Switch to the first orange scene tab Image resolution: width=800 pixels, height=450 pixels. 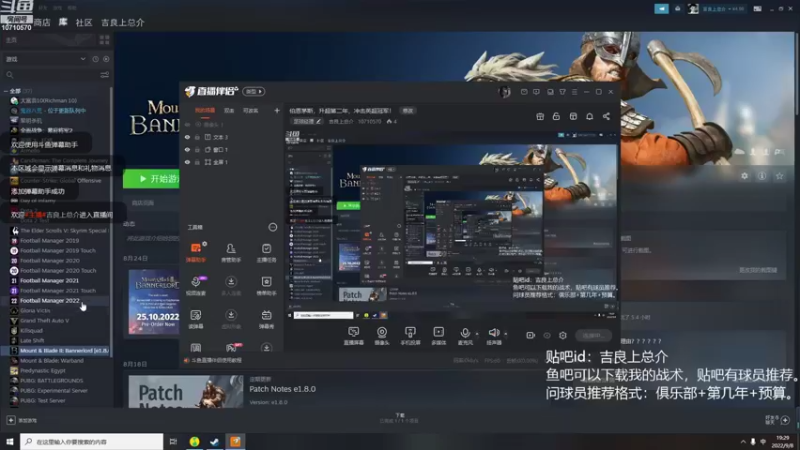pos(205,110)
